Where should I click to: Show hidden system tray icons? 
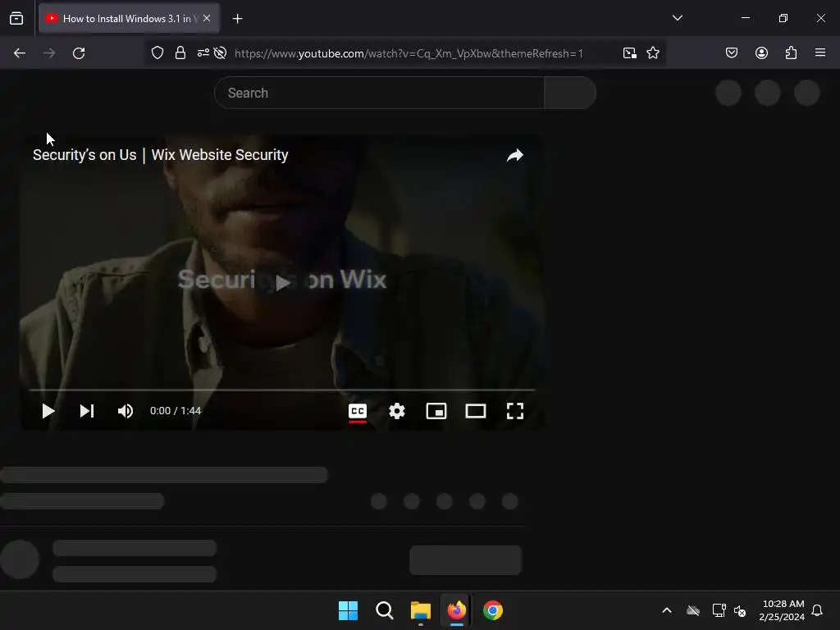pos(667,610)
